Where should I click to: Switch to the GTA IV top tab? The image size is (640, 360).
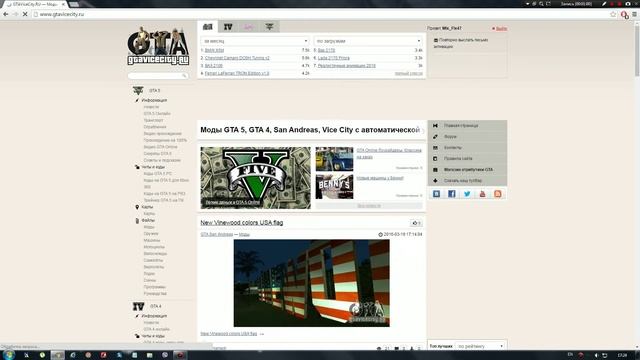[x=228, y=27]
